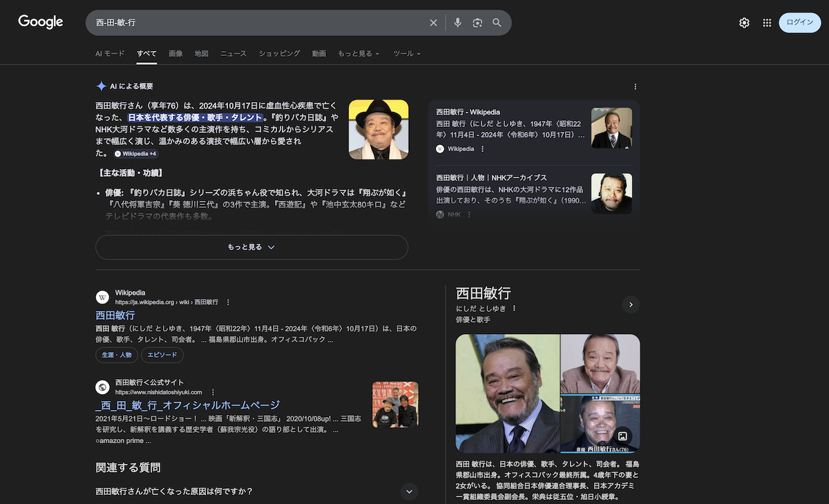Viewport: 829px width, 504px height.
Task: Select the 生涯・人物 chip
Action: 116,355
